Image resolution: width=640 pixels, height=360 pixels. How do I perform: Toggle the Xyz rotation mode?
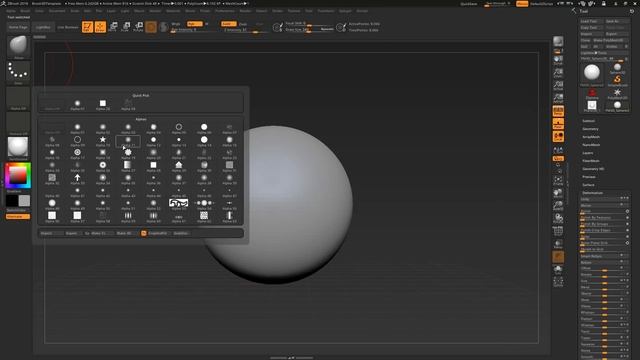(558, 158)
